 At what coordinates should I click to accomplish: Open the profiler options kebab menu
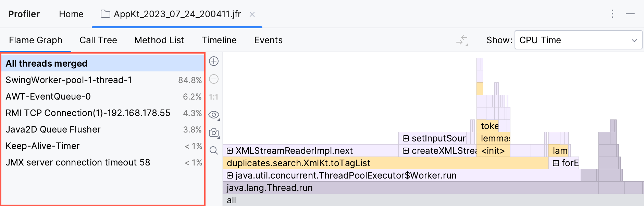612,14
